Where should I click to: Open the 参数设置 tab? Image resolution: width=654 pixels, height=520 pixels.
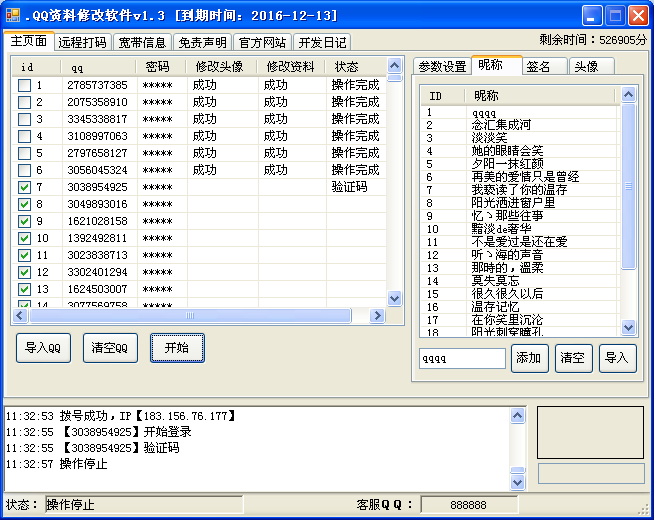[442, 66]
